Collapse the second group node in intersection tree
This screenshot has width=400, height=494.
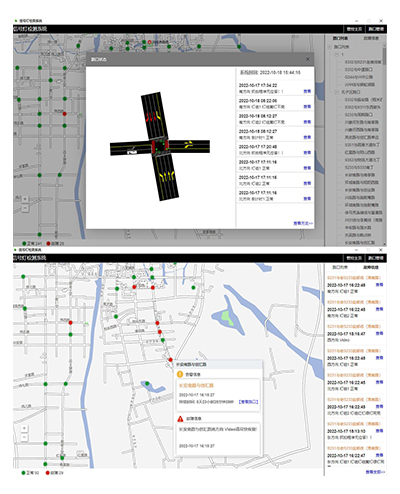tap(336, 92)
